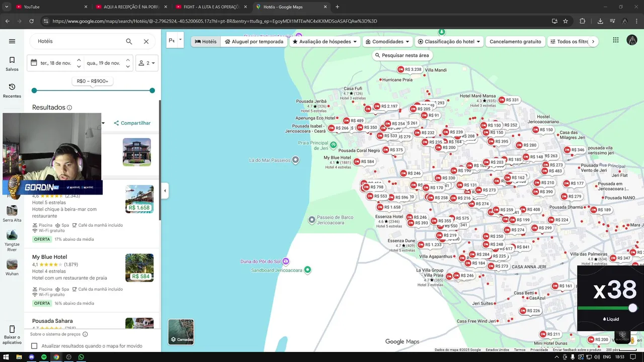Click the R$ 2.197 hotel pin
The height and width of the screenshot is (362, 644).
pos(385,107)
